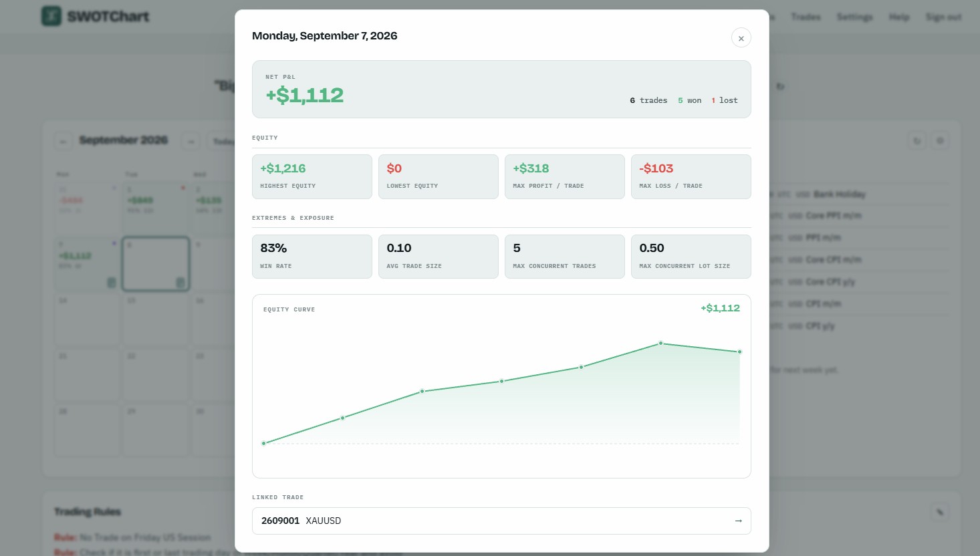Click refresh icon in the background events panel
Screen dimensions: 980x556
(x=917, y=141)
